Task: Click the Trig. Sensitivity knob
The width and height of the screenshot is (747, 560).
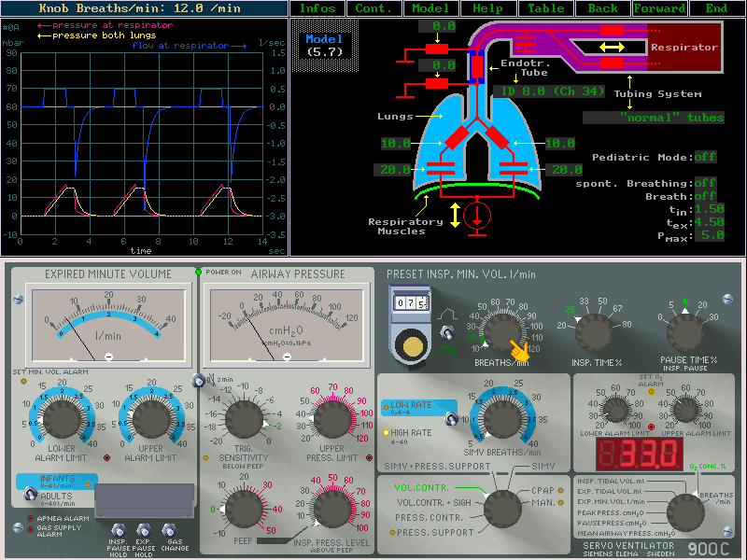Action: tap(243, 421)
